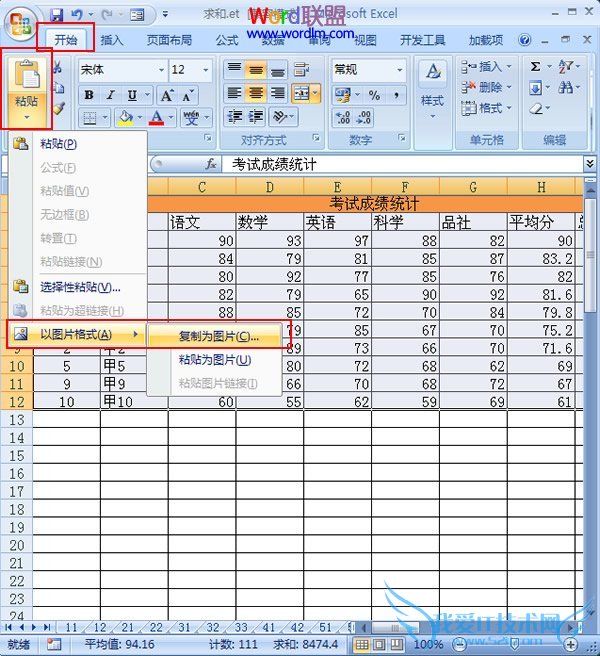Apply comma style

coord(396,95)
